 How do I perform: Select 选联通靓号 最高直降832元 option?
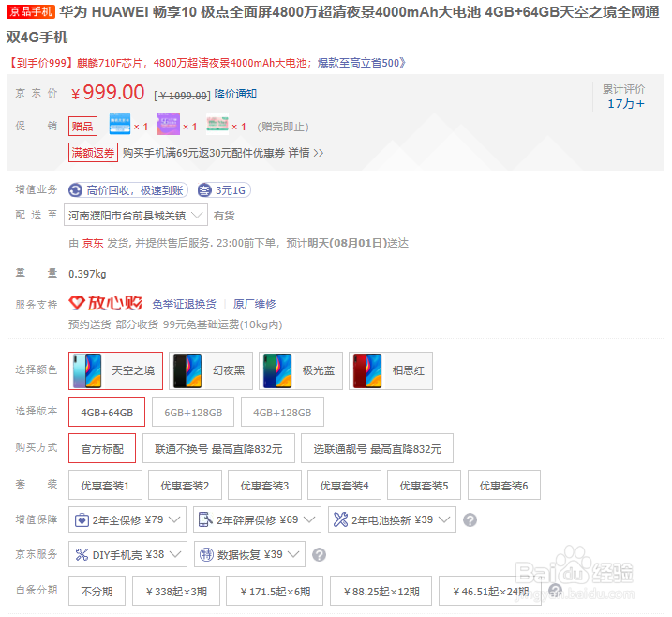pos(377,448)
